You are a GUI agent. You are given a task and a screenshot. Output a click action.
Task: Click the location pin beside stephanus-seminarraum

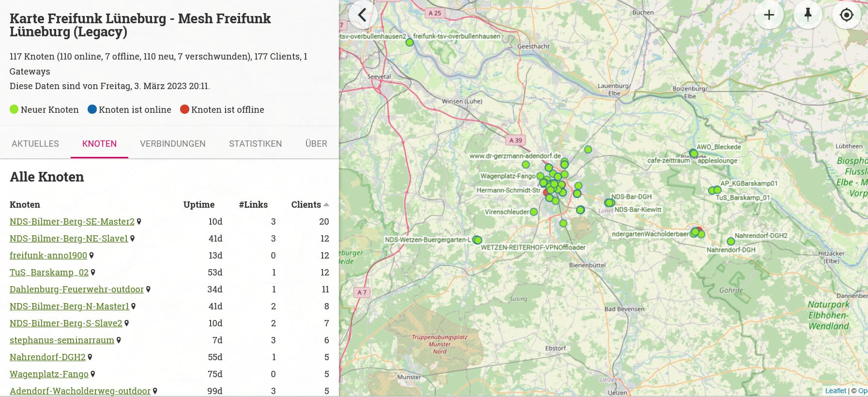tap(119, 340)
